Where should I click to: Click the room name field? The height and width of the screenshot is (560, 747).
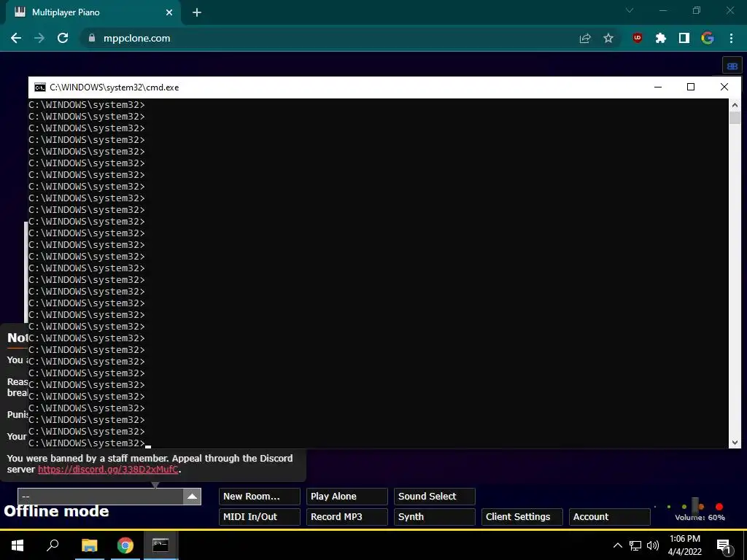[x=101, y=496]
